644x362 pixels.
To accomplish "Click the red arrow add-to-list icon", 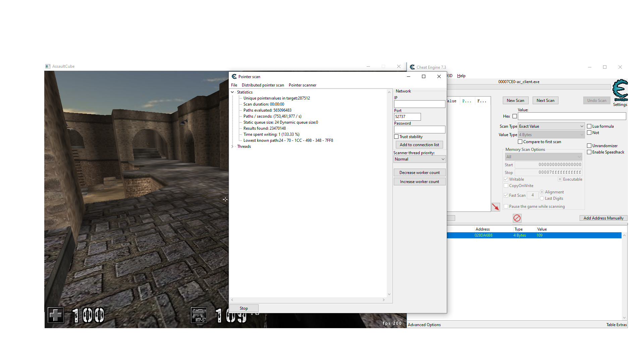I will point(495,207).
